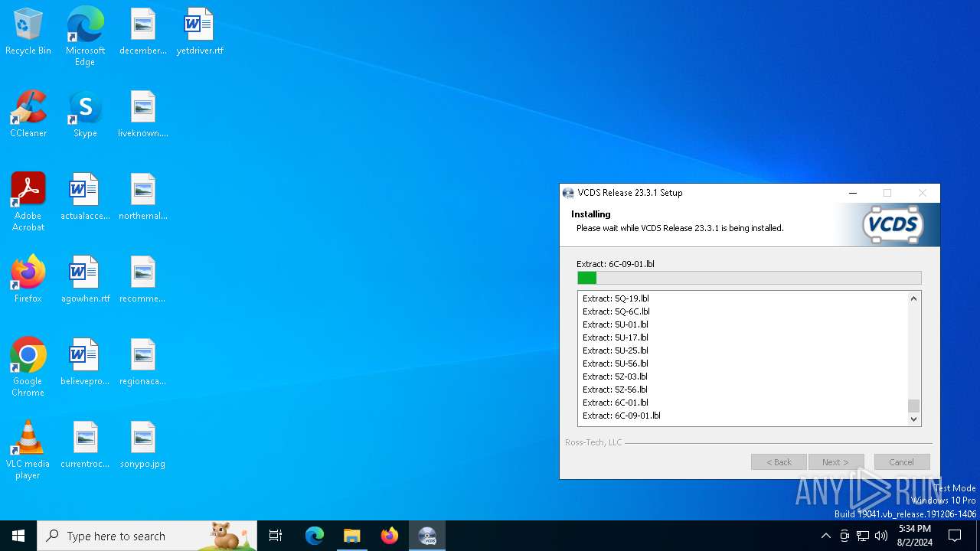This screenshot has width=980, height=551.
Task: Select the sonypo.jpg image file icon
Action: point(142,445)
